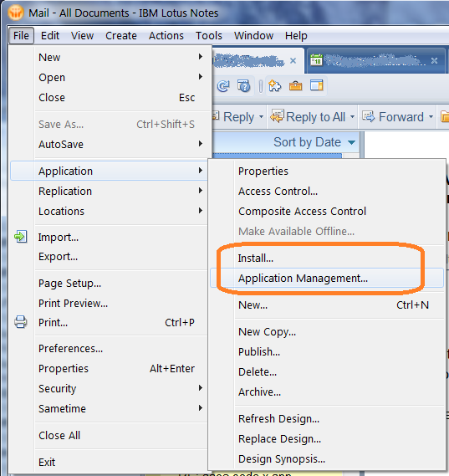This screenshot has height=476, width=449.
Task: Open the Actions menu
Action: (166, 36)
